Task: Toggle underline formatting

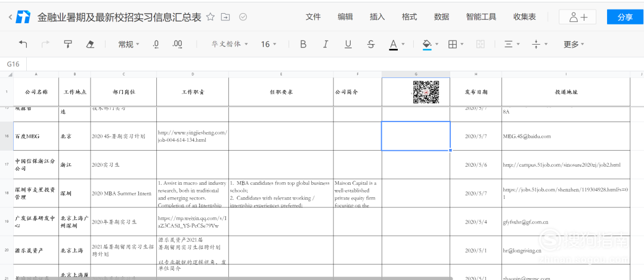Action: (x=348, y=44)
